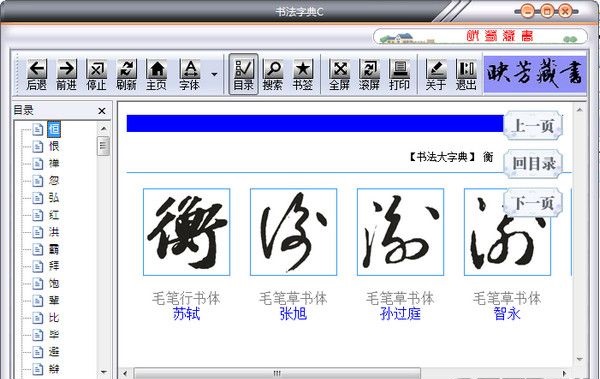Image resolution: width=600 pixels, height=379 pixels.
Task: Click the top banner image with house
Action: pyautogui.click(x=480, y=36)
